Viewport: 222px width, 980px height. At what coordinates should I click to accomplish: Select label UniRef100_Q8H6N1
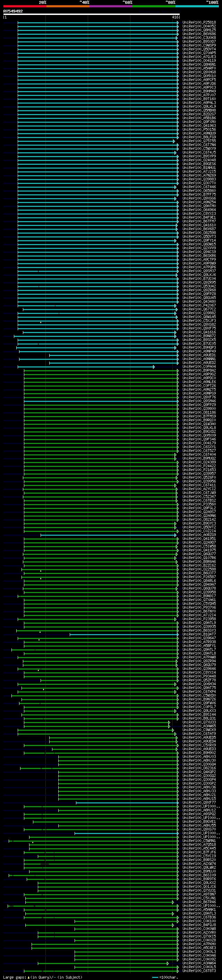[x=199, y=64]
